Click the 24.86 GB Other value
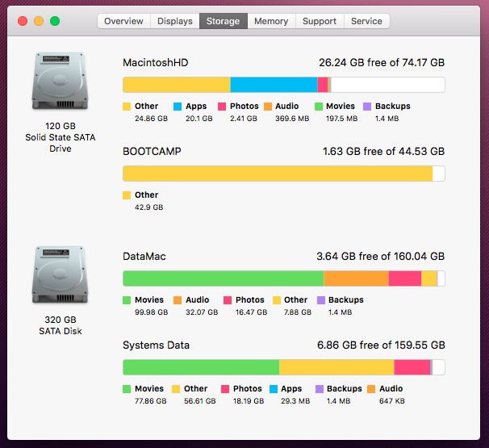This screenshot has width=489, height=448. point(151,119)
